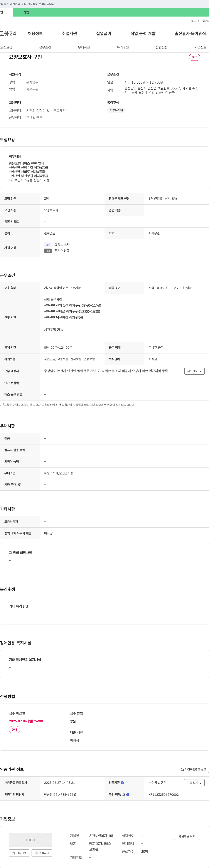Viewport: 209px width, 868px height.
Task: Switch to the 기업 tab
Action: 26,12
